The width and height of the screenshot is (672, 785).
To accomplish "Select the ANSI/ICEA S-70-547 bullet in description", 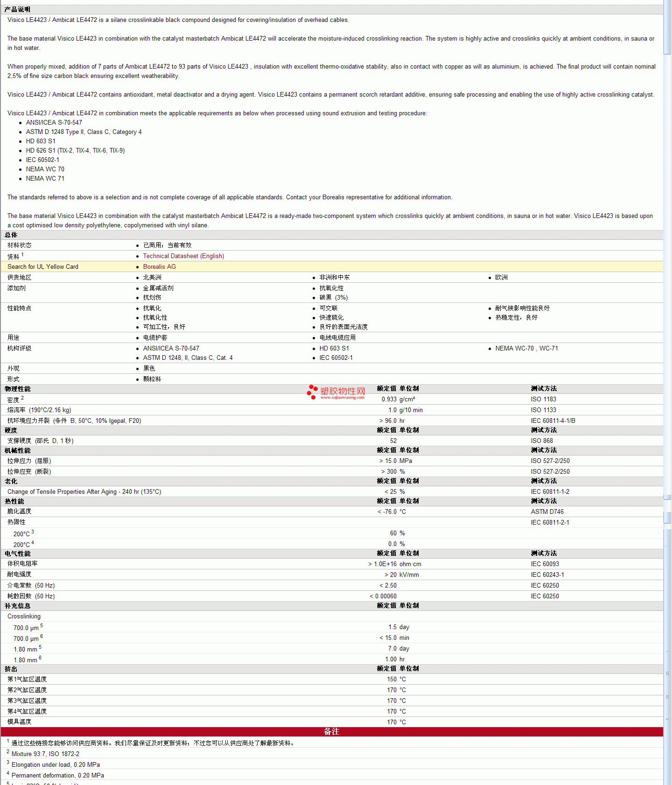I will coord(54,122).
